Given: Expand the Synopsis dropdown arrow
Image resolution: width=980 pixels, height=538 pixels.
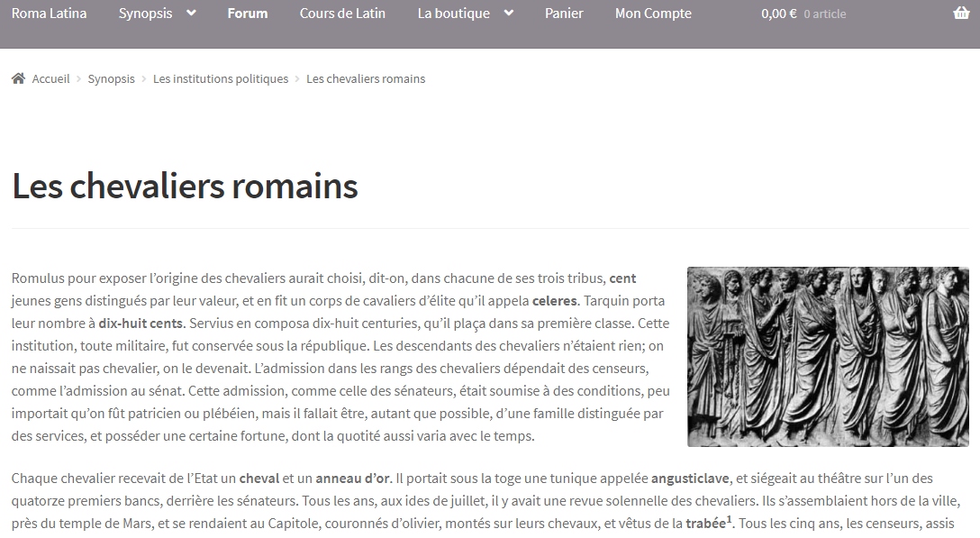Looking at the screenshot, I should (191, 14).
